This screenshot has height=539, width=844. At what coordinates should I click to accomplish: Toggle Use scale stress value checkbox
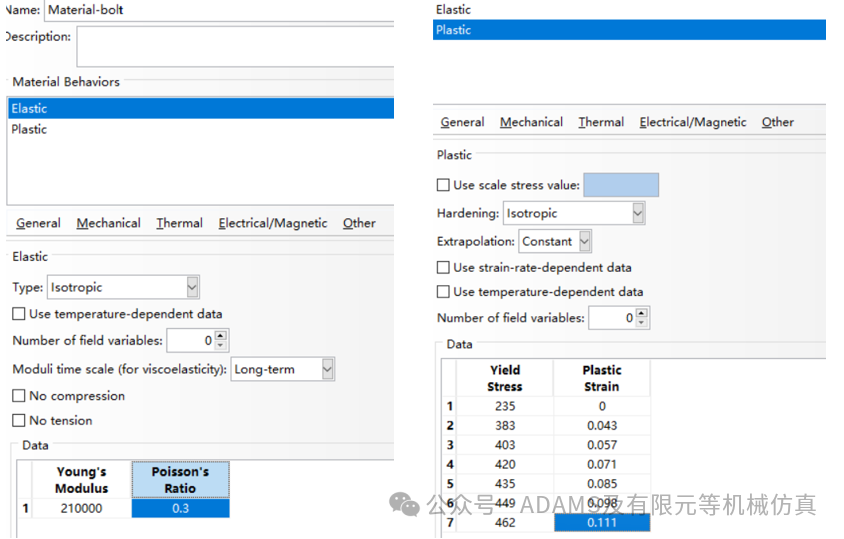click(x=443, y=185)
